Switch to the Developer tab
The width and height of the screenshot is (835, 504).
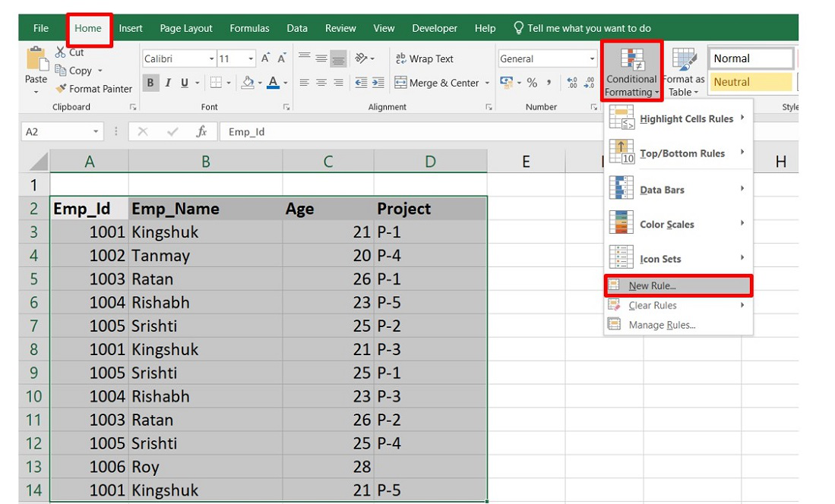pyautogui.click(x=435, y=28)
